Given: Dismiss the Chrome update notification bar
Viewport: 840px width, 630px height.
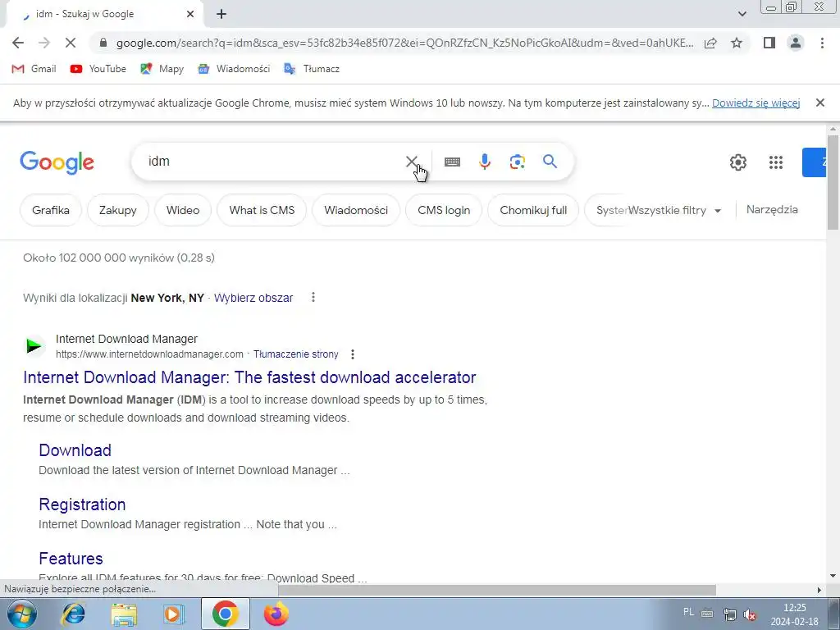Looking at the screenshot, I should [819, 103].
